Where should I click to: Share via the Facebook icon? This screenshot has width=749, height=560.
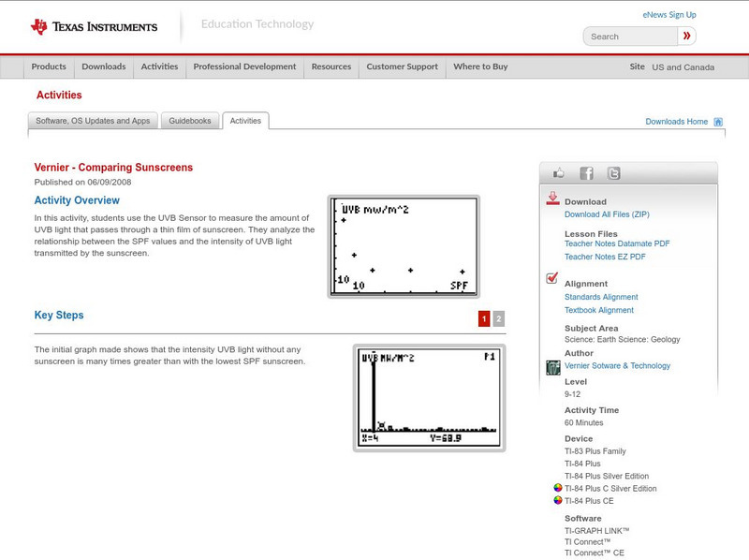pos(586,173)
